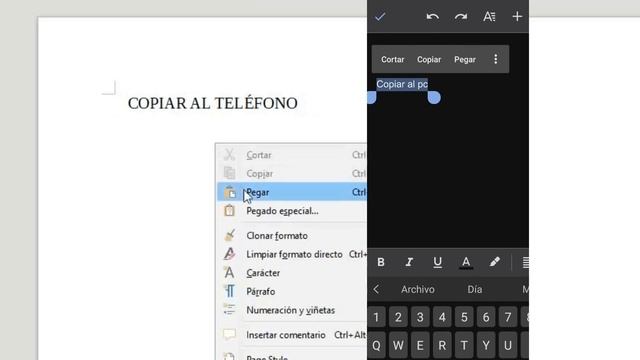Tap the E key
Image resolution: width=640 pixels, height=360 pixels.
(x=420, y=346)
